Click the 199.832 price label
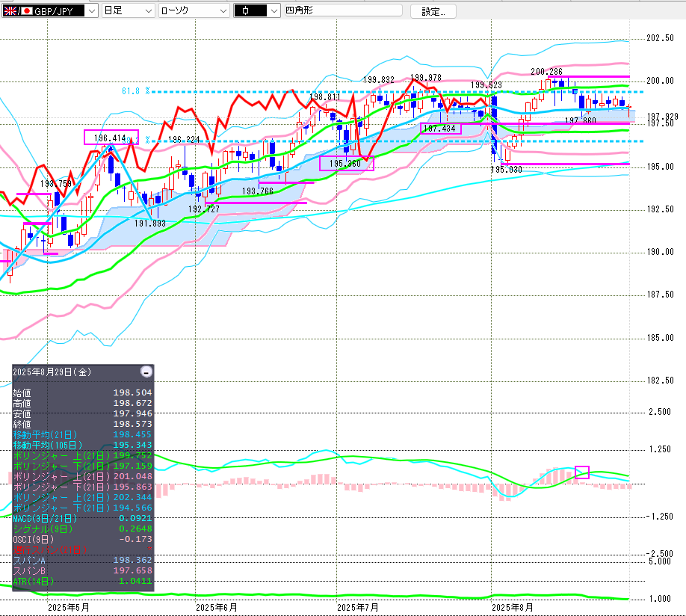Screen dimensions: 686x616 tap(379, 80)
